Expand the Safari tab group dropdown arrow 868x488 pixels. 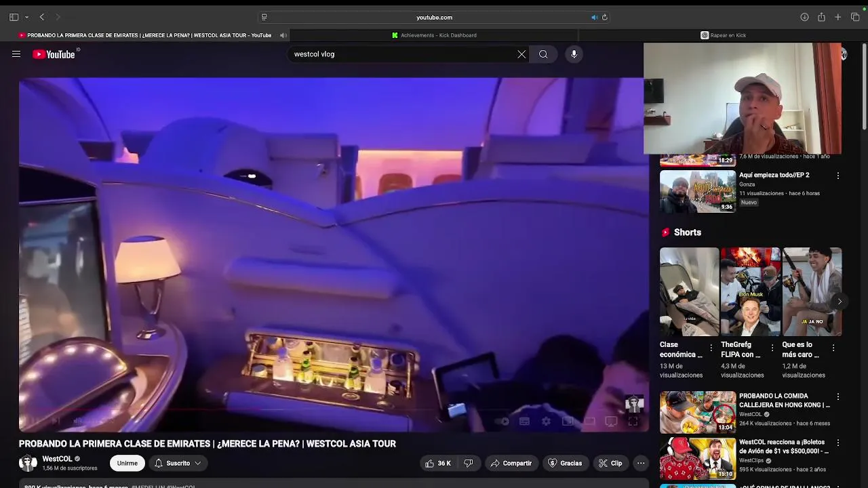pyautogui.click(x=26, y=17)
